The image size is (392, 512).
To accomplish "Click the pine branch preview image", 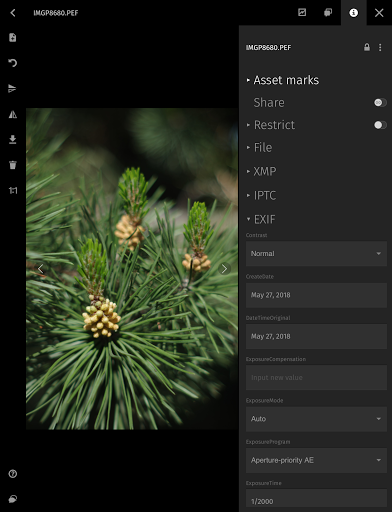I will pos(132,269).
